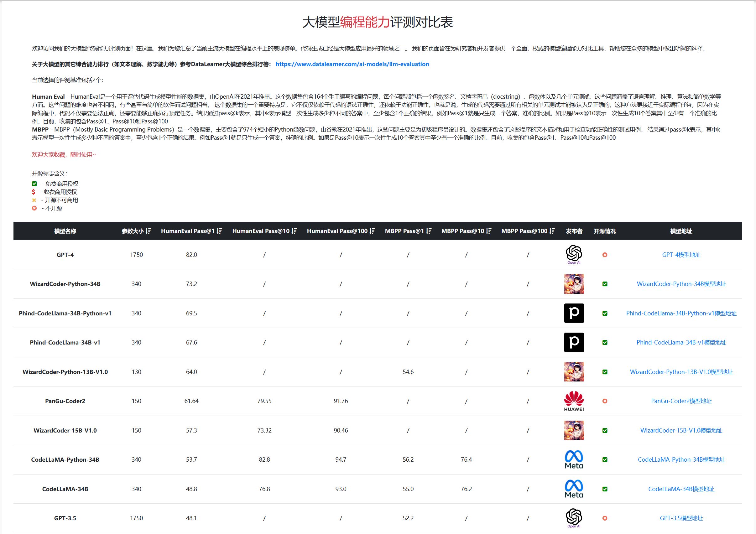
Task: Click the GPT-3.5 model name cell
Action: coord(65,518)
